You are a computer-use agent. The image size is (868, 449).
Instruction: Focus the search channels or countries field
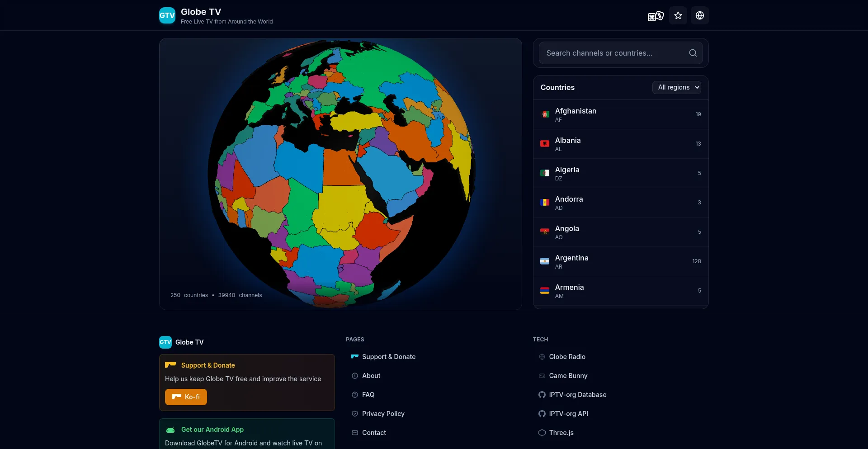(x=615, y=53)
